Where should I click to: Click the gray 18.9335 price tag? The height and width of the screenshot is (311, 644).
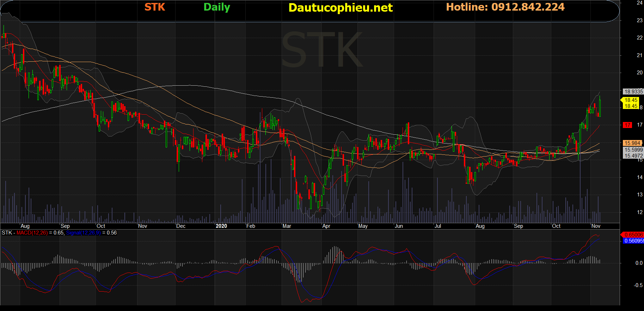click(633, 92)
